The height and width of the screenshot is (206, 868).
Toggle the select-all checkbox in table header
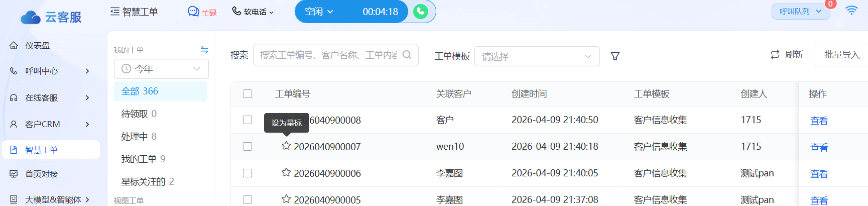tap(247, 94)
